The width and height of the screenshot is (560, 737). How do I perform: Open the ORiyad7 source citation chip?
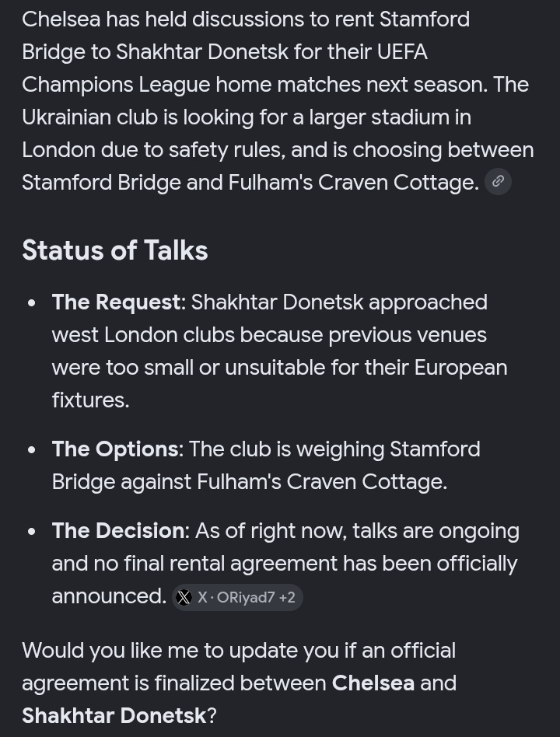237,597
